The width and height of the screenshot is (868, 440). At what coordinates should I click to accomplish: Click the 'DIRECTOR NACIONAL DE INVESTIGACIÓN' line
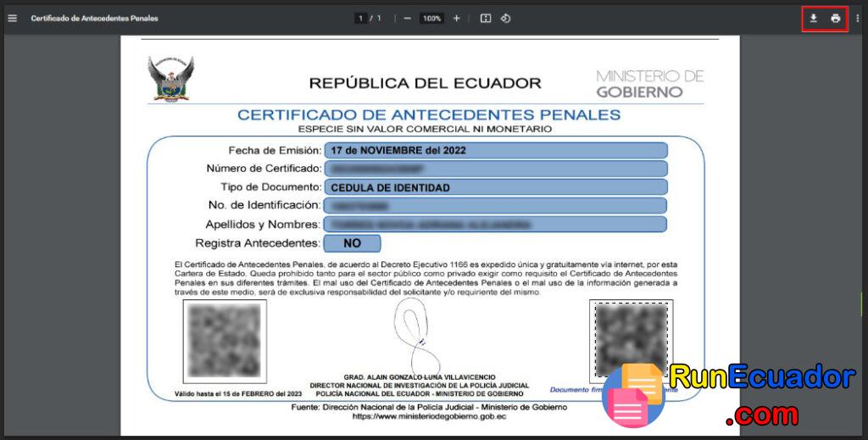420,385
